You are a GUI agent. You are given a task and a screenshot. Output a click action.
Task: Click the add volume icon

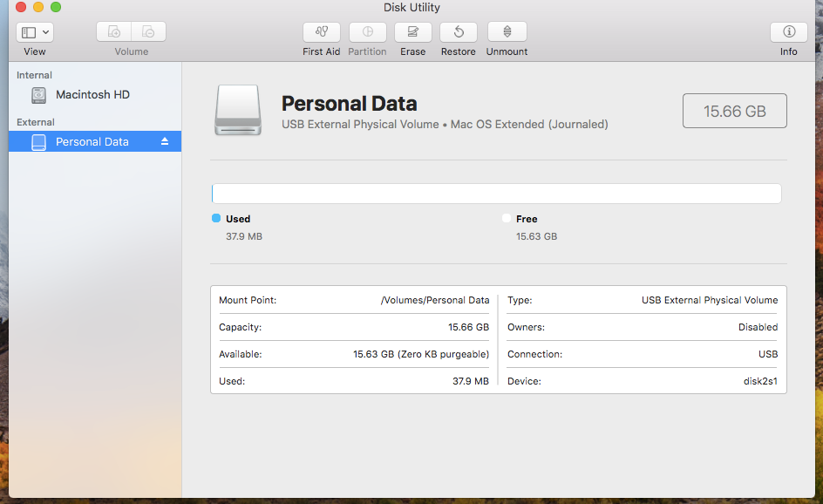pos(114,32)
